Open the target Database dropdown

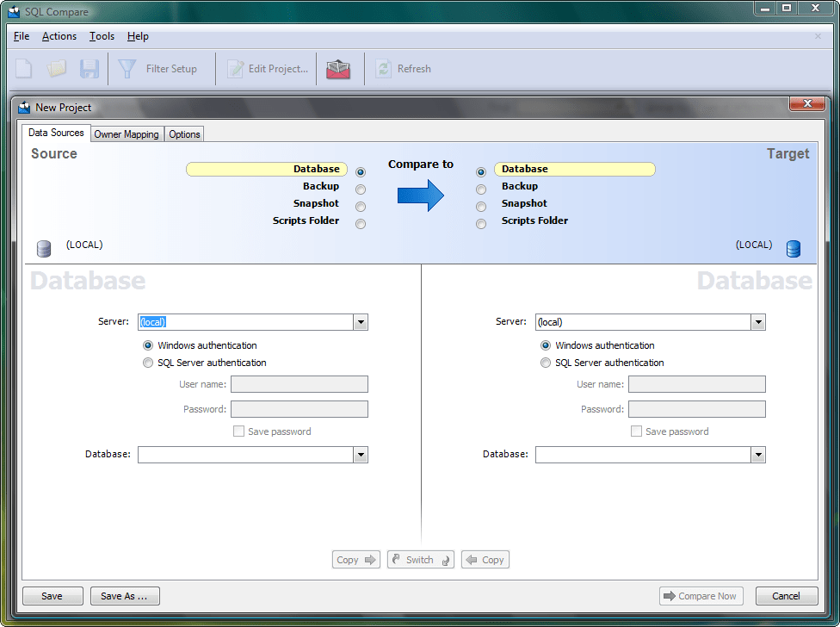(x=758, y=454)
